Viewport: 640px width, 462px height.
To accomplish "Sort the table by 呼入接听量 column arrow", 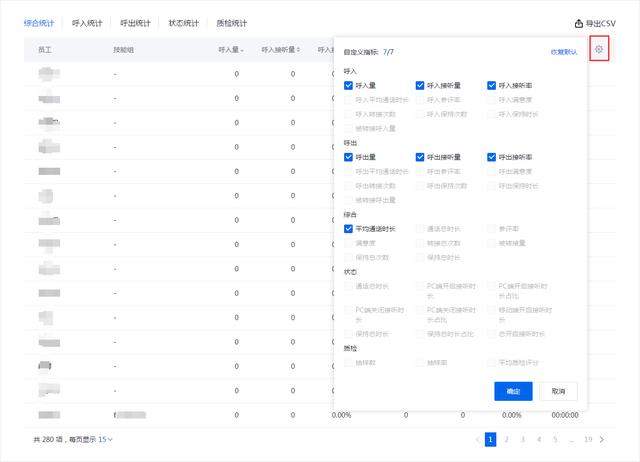I will pos(298,50).
